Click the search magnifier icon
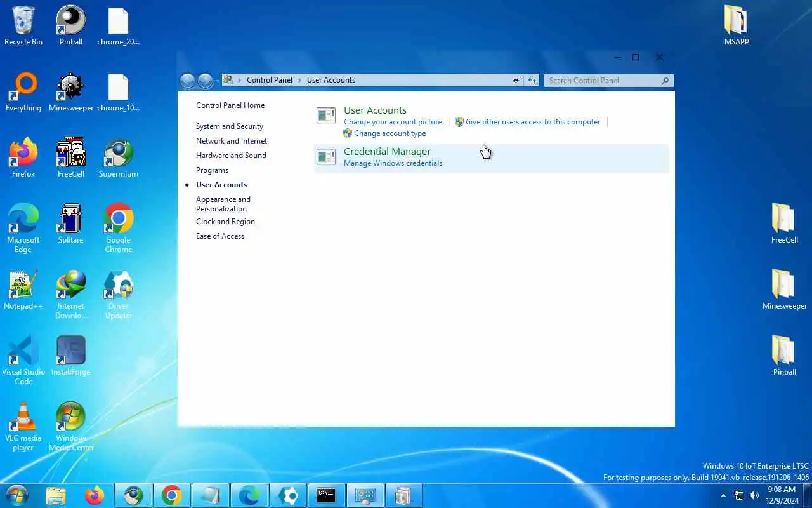The height and width of the screenshot is (508, 812). (x=665, y=81)
